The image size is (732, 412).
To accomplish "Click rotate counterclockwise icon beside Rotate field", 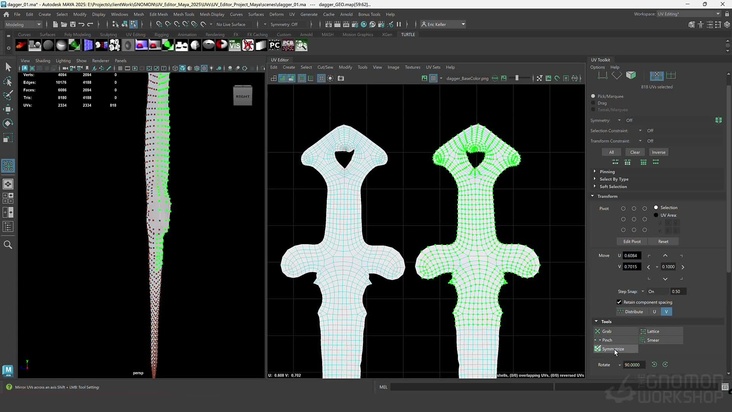I will coord(654,364).
